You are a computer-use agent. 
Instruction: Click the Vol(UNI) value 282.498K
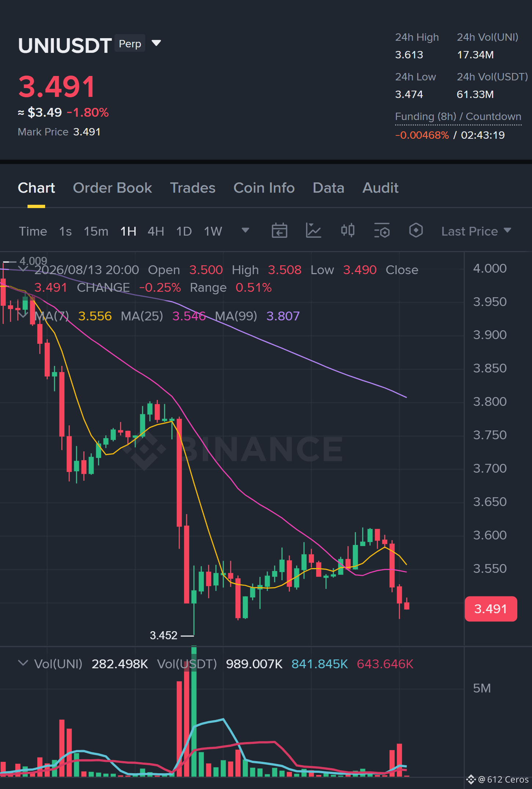click(x=120, y=664)
